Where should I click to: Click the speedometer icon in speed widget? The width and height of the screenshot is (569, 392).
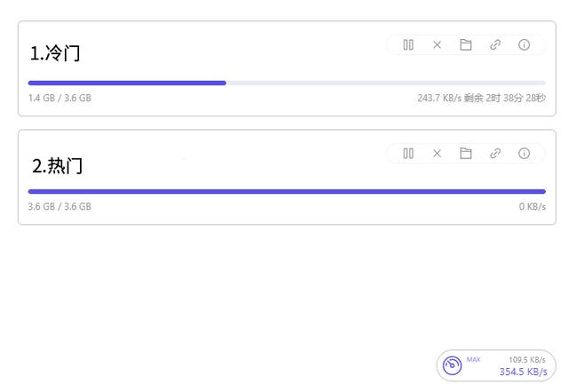pyautogui.click(x=453, y=365)
